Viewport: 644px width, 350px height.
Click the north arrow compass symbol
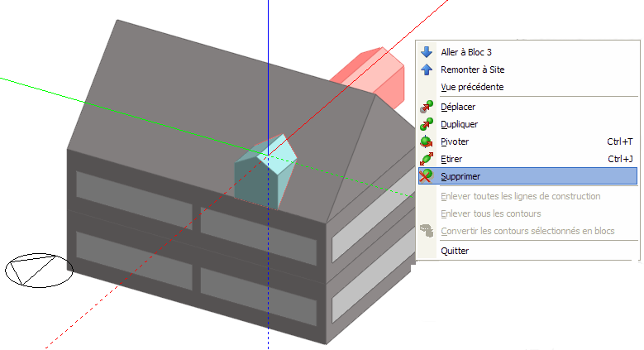39,269
